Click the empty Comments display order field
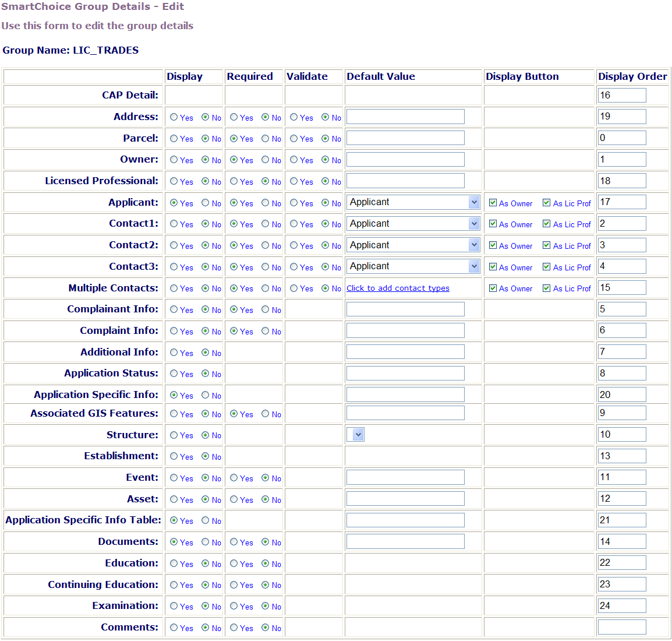 coord(622,627)
